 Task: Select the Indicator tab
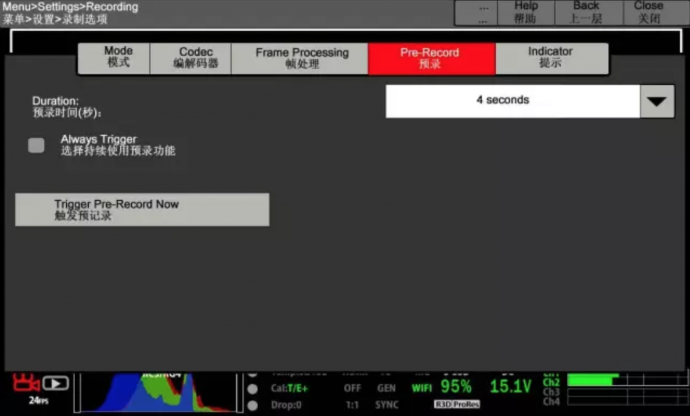[550, 58]
